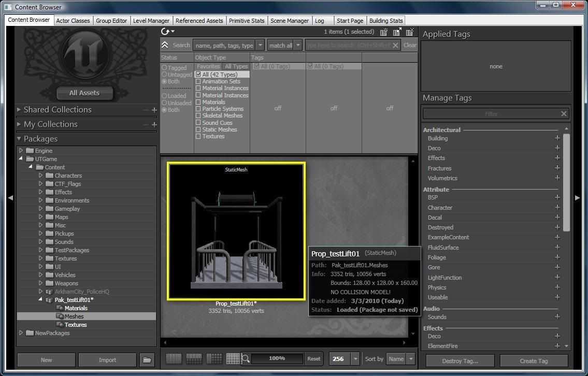Screen dimensions: 588x376
Task: Open the Level Manager tab
Action: click(151, 21)
